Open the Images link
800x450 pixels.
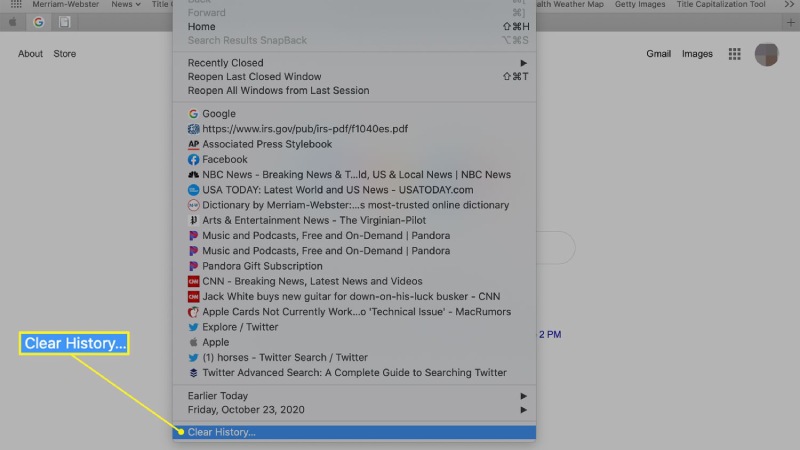click(697, 54)
